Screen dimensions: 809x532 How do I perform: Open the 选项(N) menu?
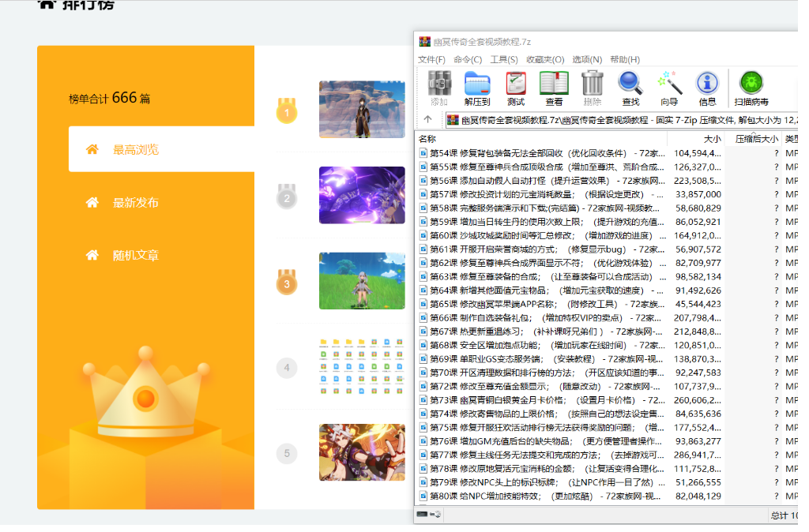(x=586, y=59)
